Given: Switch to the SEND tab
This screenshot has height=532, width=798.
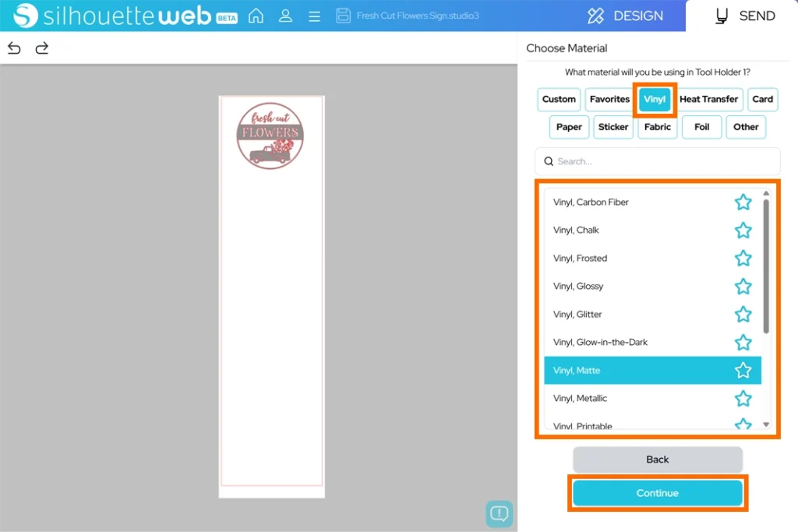Looking at the screenshot, I should (744, 16).
